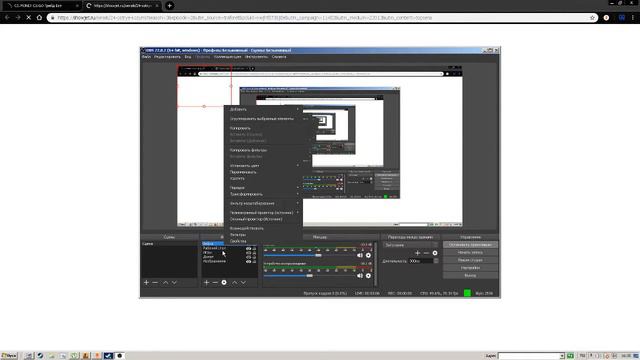Mute the first mixer channel
The image size is (640, 360).
(360, 256)
